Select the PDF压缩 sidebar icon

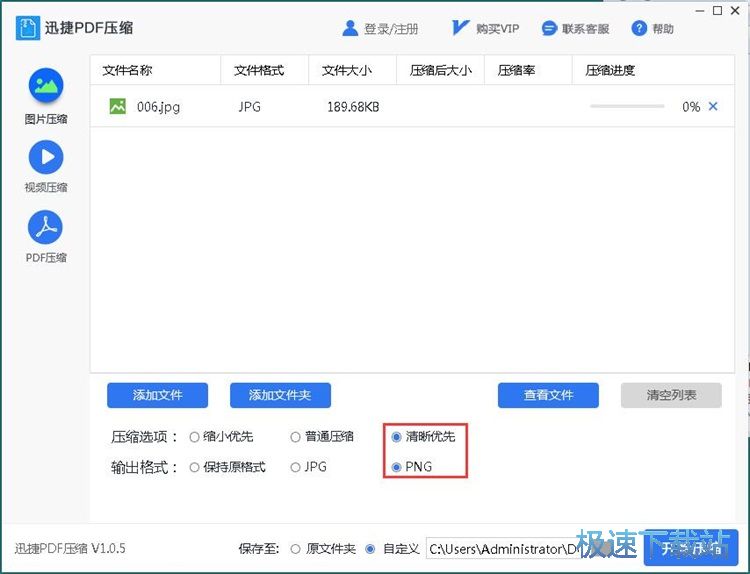click(46, 227)
